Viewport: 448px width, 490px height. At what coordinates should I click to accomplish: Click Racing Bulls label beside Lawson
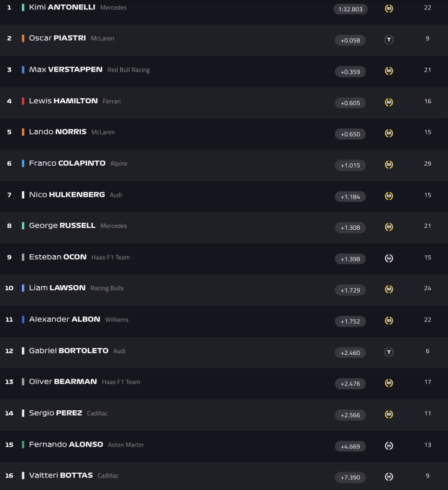tap(108, 288)
